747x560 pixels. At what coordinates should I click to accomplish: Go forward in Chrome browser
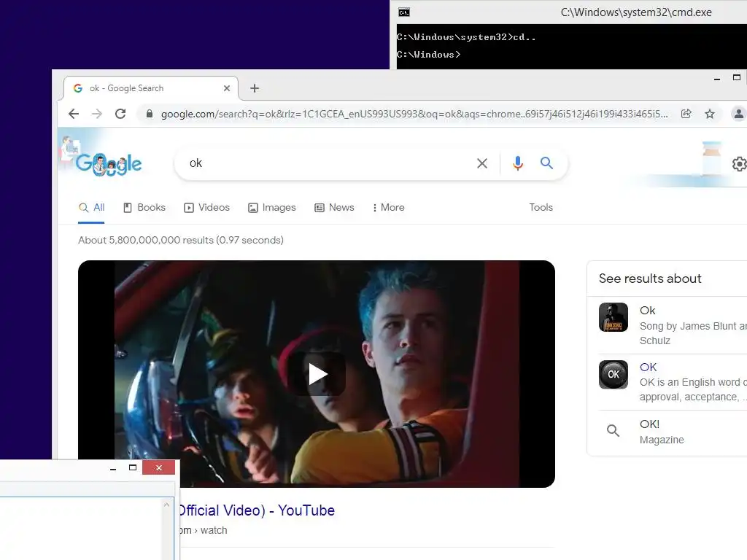(97, 114)
